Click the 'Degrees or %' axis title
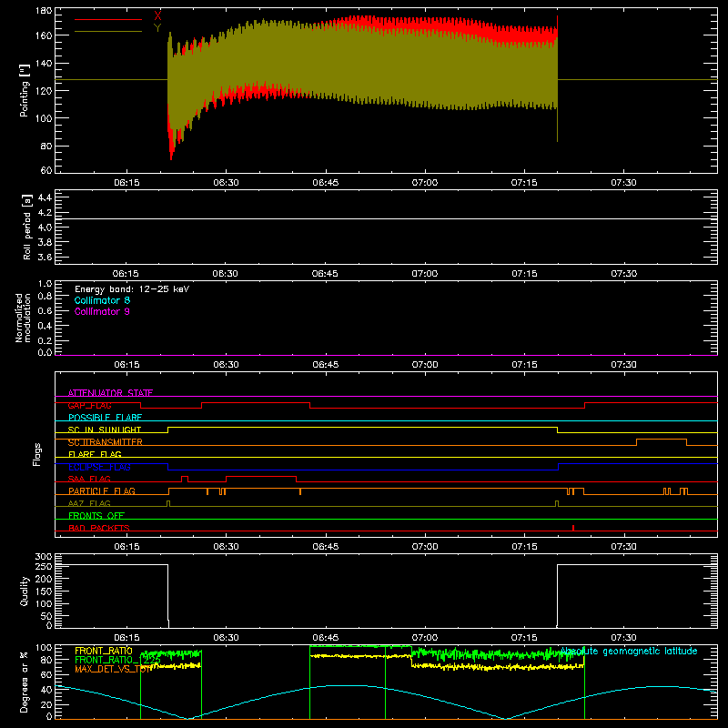The width and height of the screenshot is (728, 728). click(25, 682)
